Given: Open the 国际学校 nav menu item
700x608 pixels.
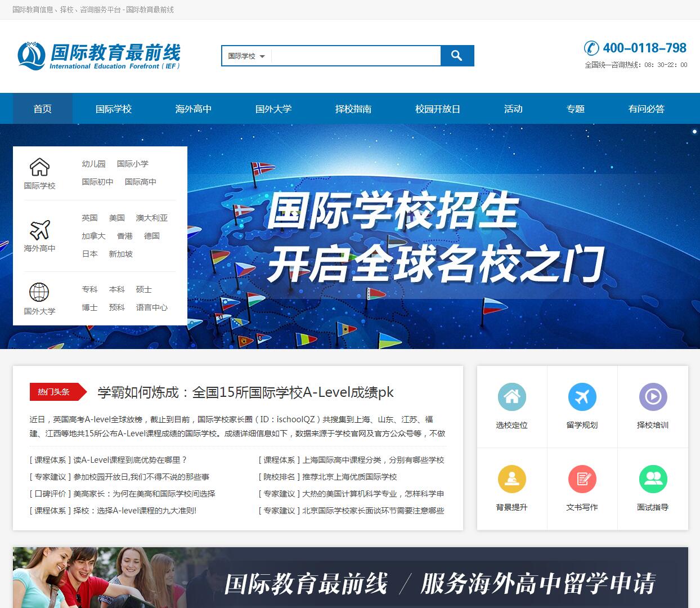Looking at the screenshot, I should [x=114, y=109].
